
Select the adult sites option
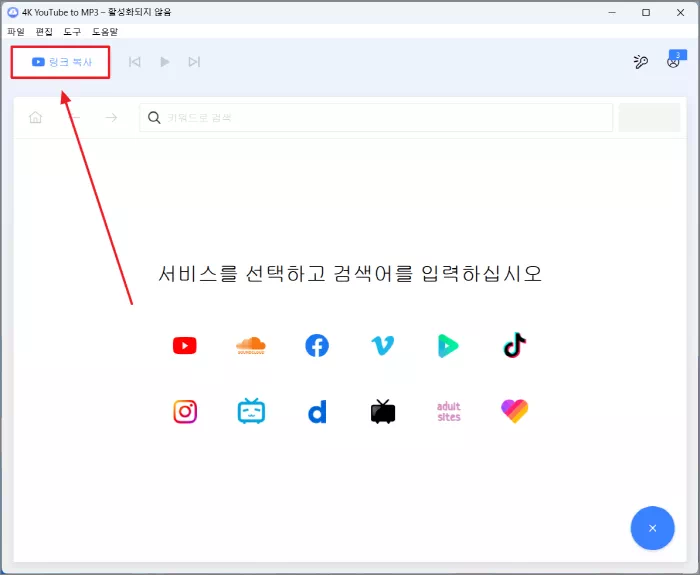coord(449,411)
